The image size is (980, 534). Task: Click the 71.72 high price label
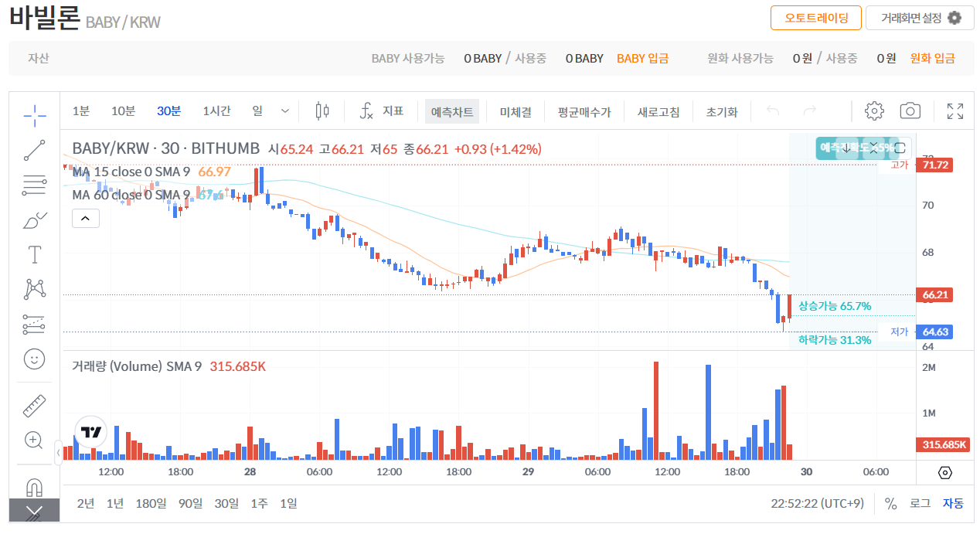(934, 165)
